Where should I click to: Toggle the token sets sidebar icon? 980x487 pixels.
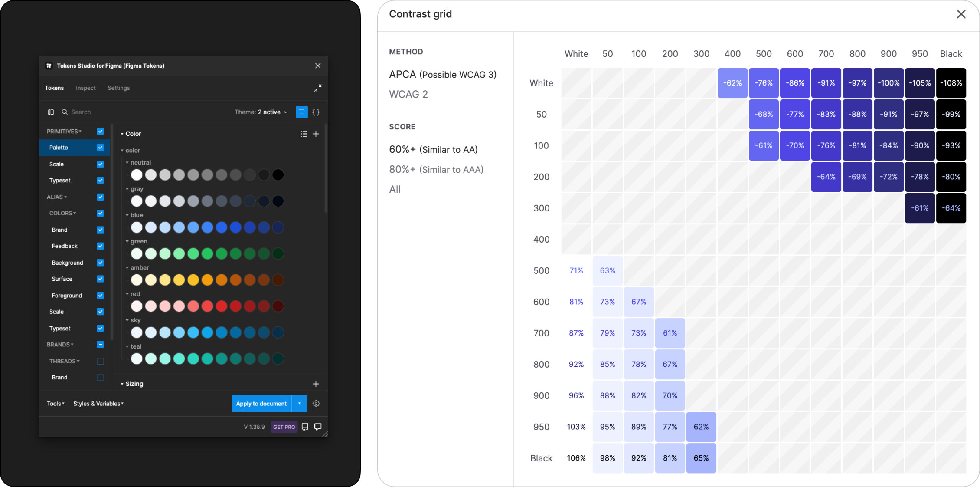coord(51,112)
